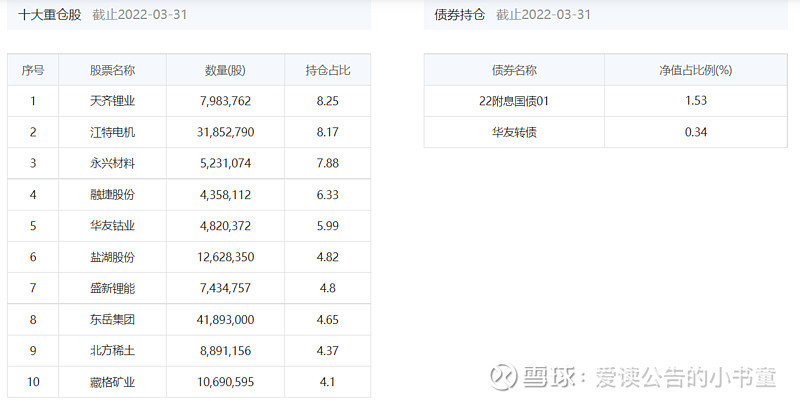
Task: Open the 盐湖股份 stock name
Action: click(112, 257)
